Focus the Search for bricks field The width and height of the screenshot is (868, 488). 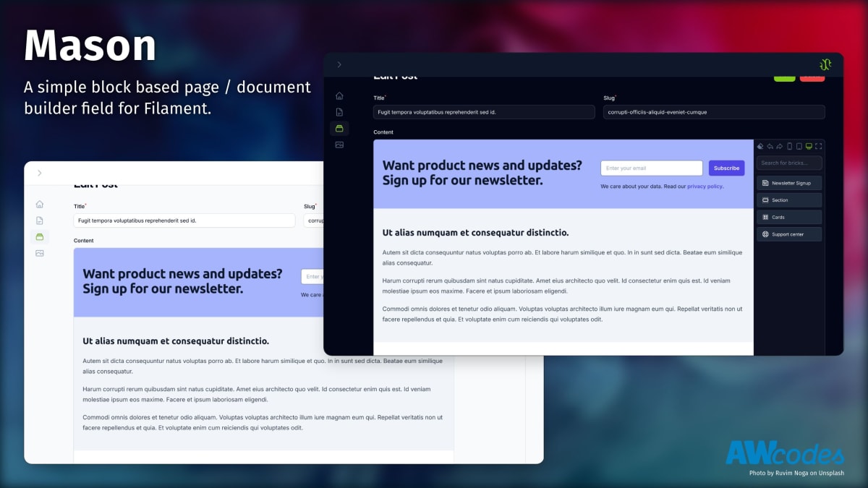(789, 163)
